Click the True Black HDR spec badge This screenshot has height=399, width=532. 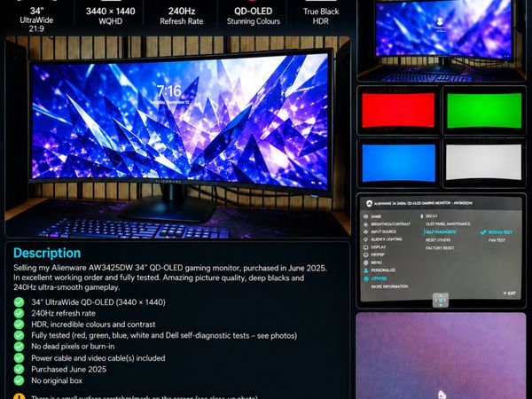pyautogui.click(x=321, y=16)
